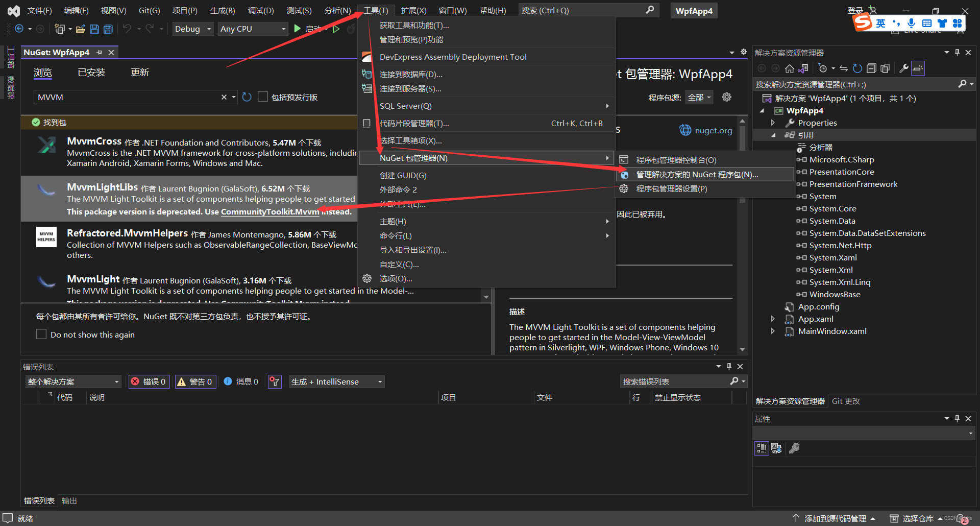Toggle the errors 0 filter button
This screenshot has width=980, height=526.
point(149,381)
